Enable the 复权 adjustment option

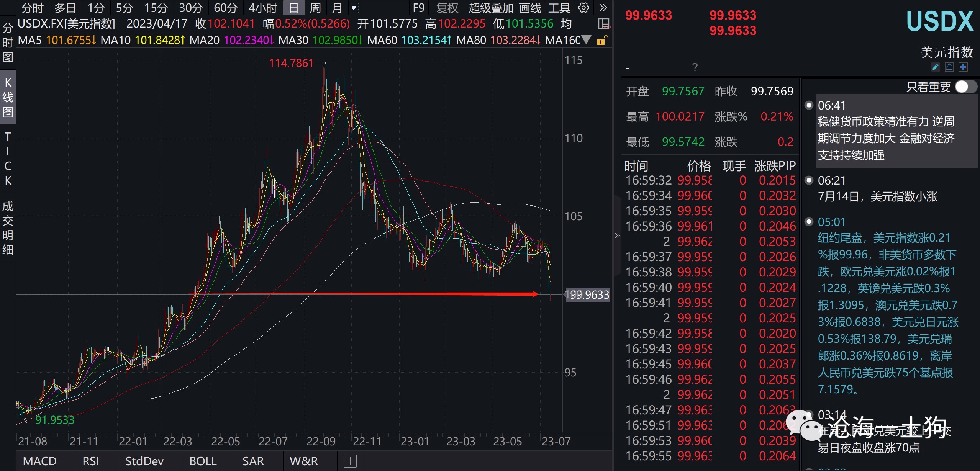tap(447, 8)
